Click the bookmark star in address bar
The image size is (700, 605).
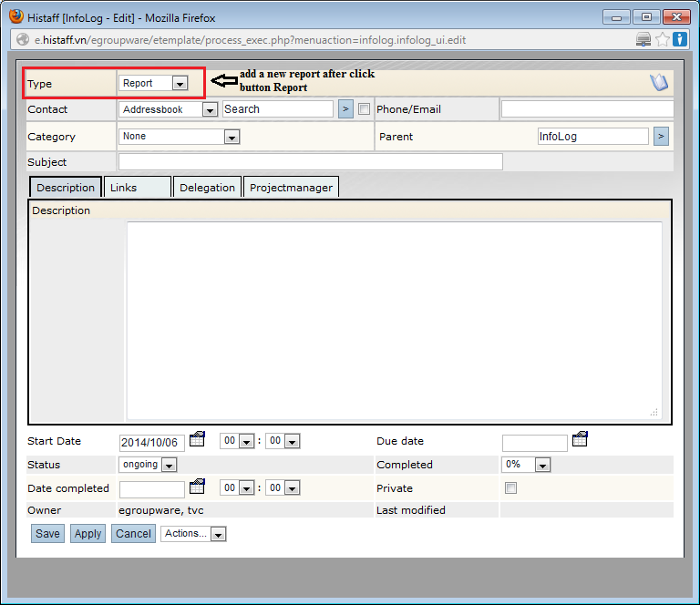tap(663, 39)
